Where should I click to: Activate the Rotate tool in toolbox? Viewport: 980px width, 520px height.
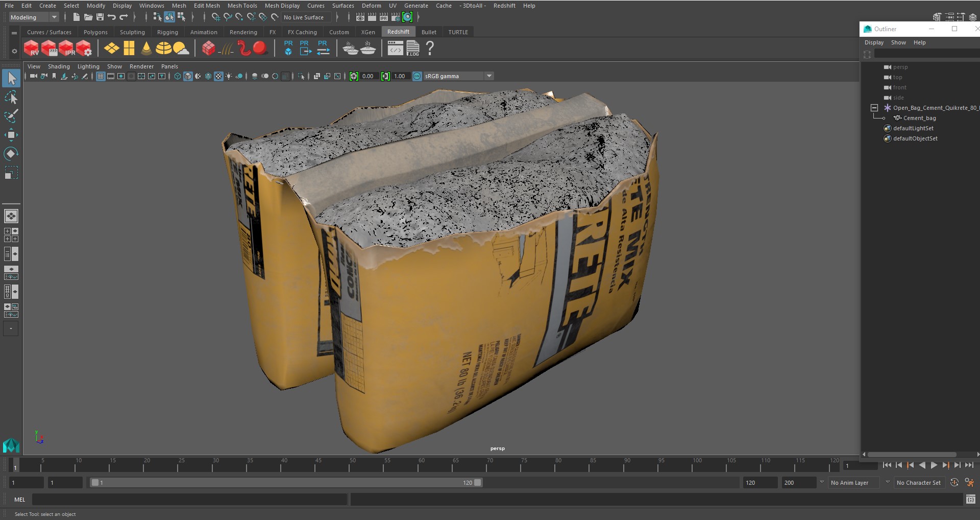click(x=11, y=154)
